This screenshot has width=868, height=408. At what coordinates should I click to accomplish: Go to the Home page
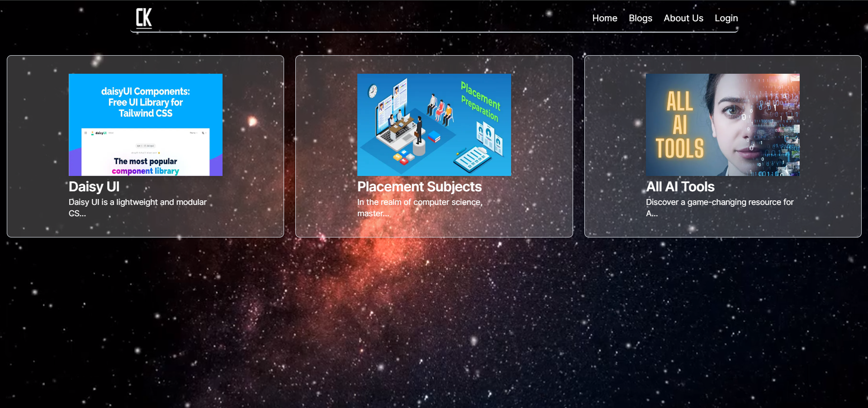(605, 18)
